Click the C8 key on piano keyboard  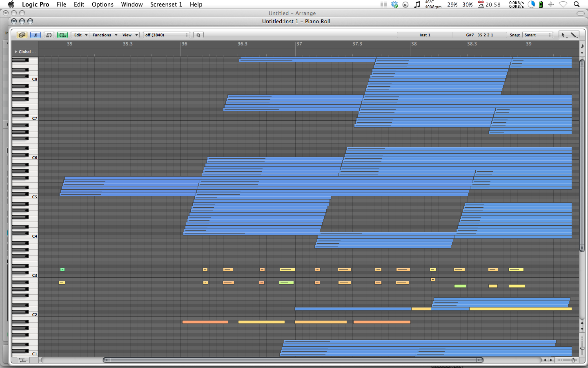(x=25, y=79)
